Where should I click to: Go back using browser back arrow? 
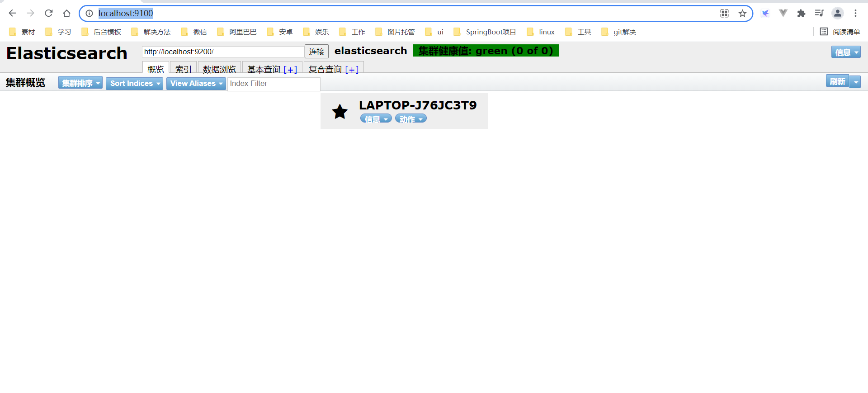[x=12, y=13]
